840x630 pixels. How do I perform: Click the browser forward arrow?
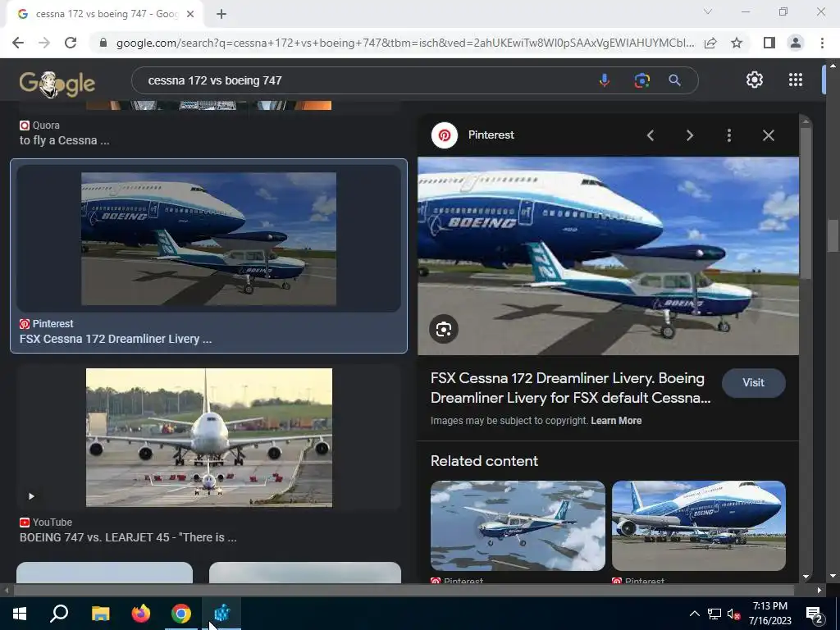click(44, 43)
